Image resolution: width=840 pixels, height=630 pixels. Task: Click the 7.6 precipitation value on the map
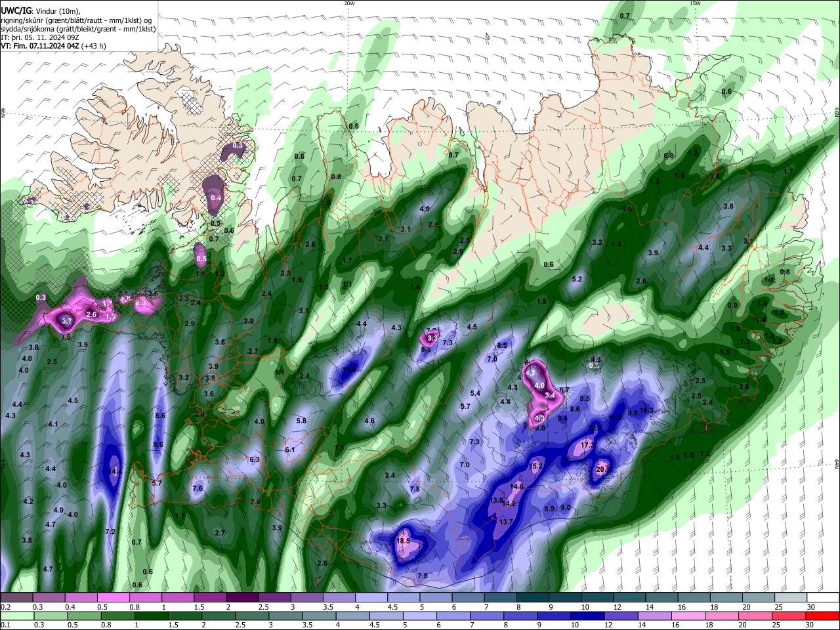198,488
